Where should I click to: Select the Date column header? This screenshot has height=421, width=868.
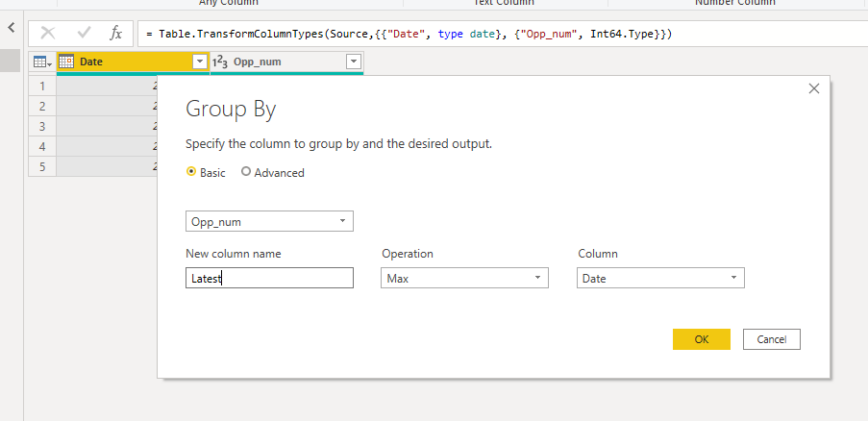pyautogui.click(x=133, y=62)
